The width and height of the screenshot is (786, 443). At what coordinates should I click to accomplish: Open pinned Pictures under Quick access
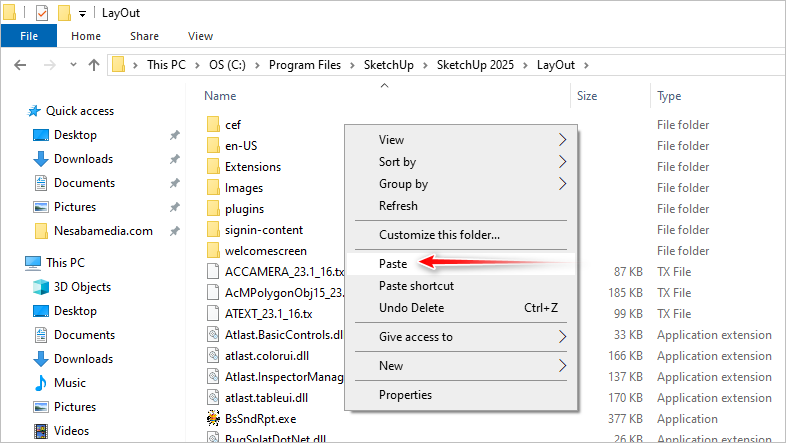75,207
